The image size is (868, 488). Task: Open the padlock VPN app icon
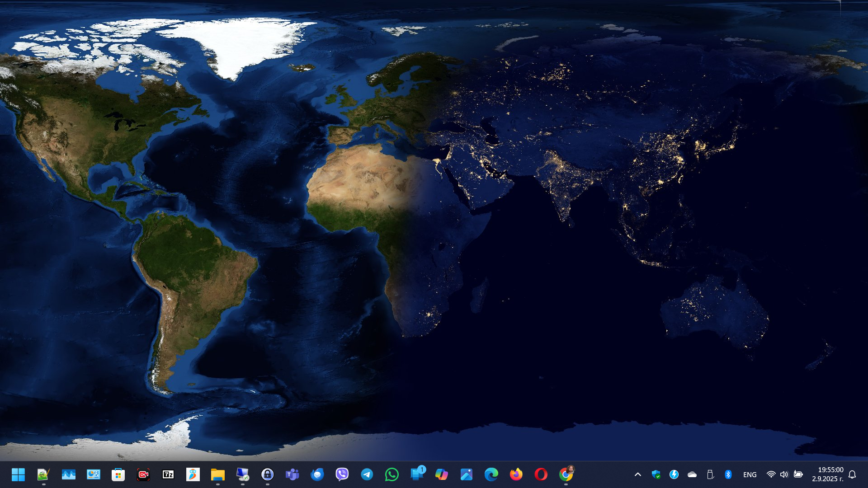(x=267, y=474)
